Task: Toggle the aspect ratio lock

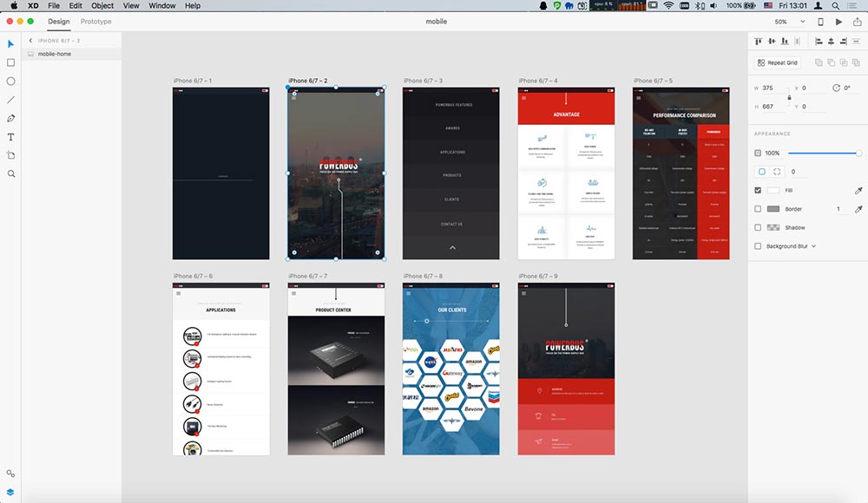Action: [789, 97]
